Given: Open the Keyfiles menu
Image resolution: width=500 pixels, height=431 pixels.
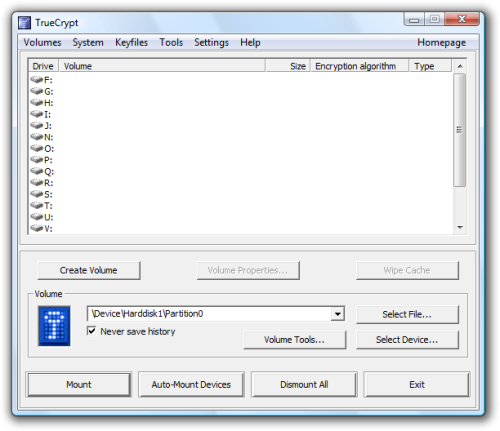Looking at the screenshot, I should (131, 42).
